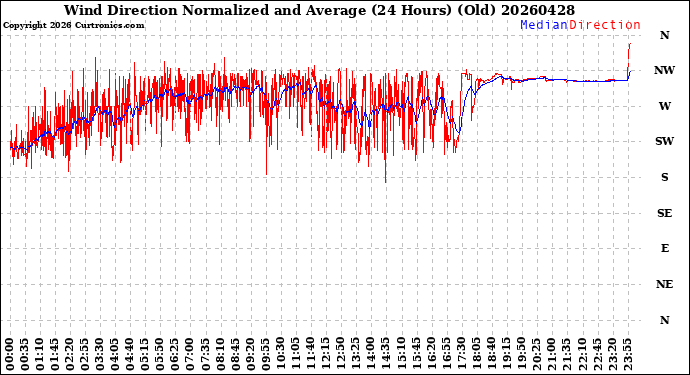This screenshot has height=375, width=690.
Task: Click the Copyright 2026 Curtronics.com text
Action: 73,26
